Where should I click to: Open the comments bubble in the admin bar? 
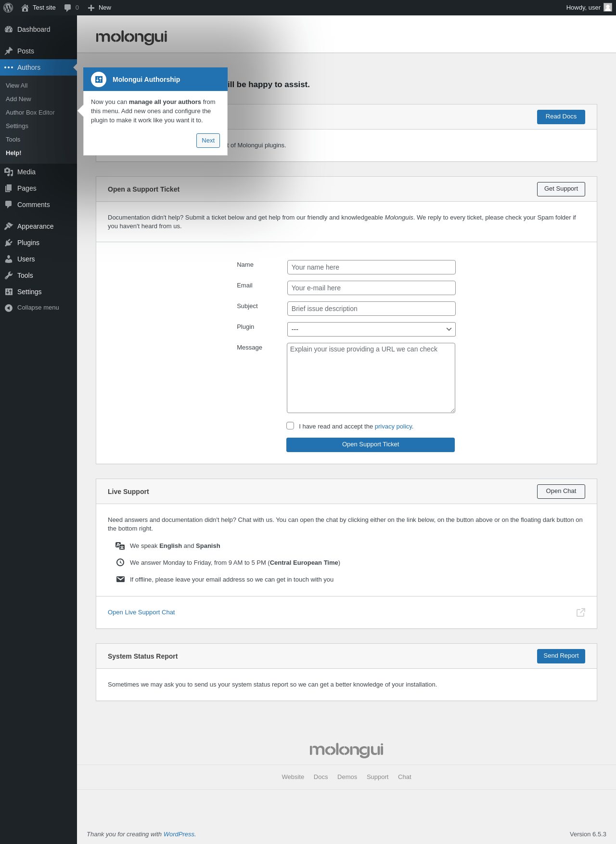(68, 8)
